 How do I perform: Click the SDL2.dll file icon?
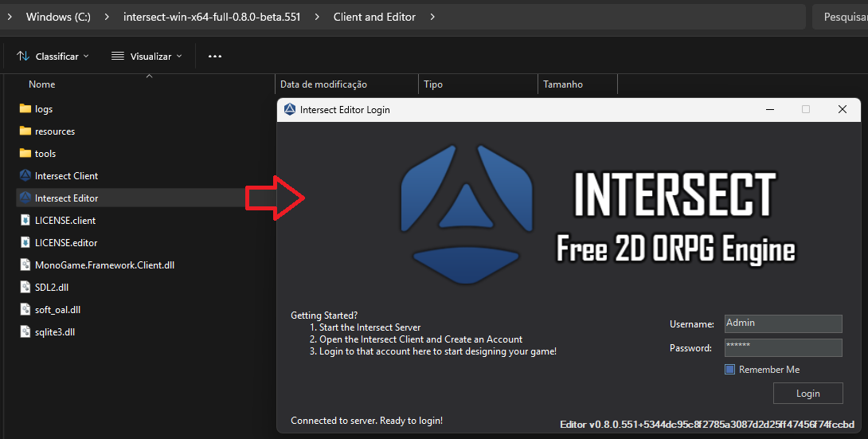point(25,287)
